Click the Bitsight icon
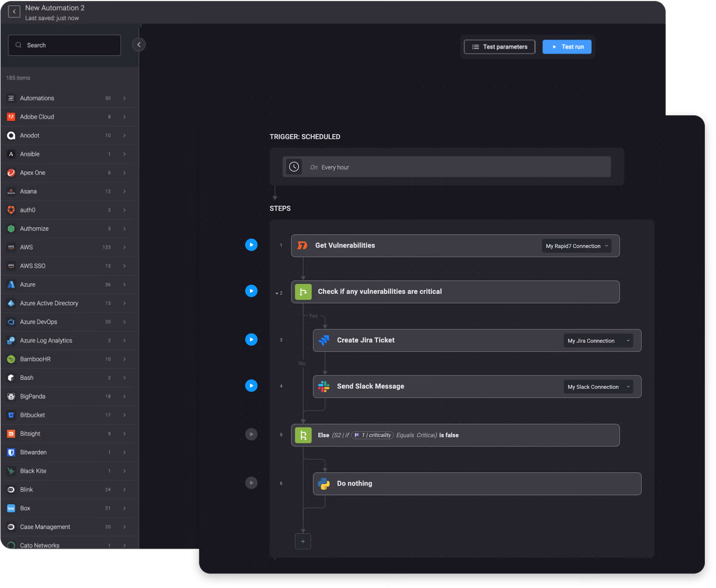 (11, 434)
